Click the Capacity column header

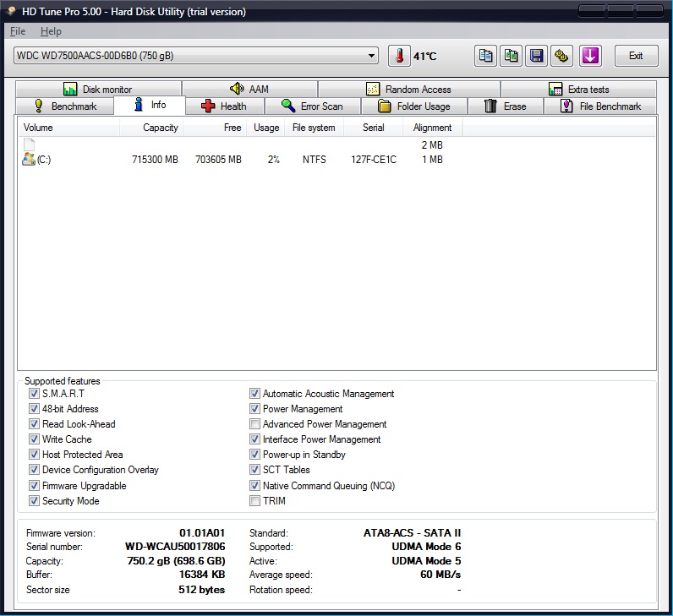click(151, 128)
